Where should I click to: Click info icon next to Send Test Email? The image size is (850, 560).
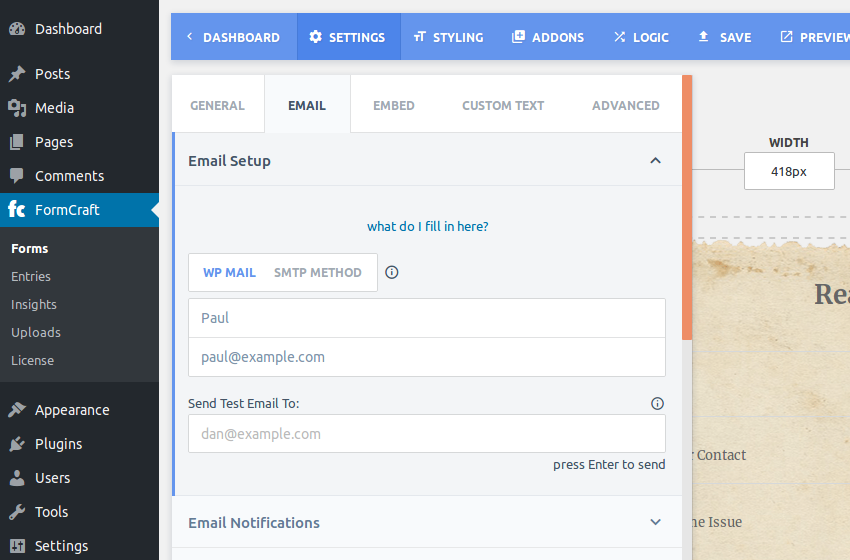[657, 403]
